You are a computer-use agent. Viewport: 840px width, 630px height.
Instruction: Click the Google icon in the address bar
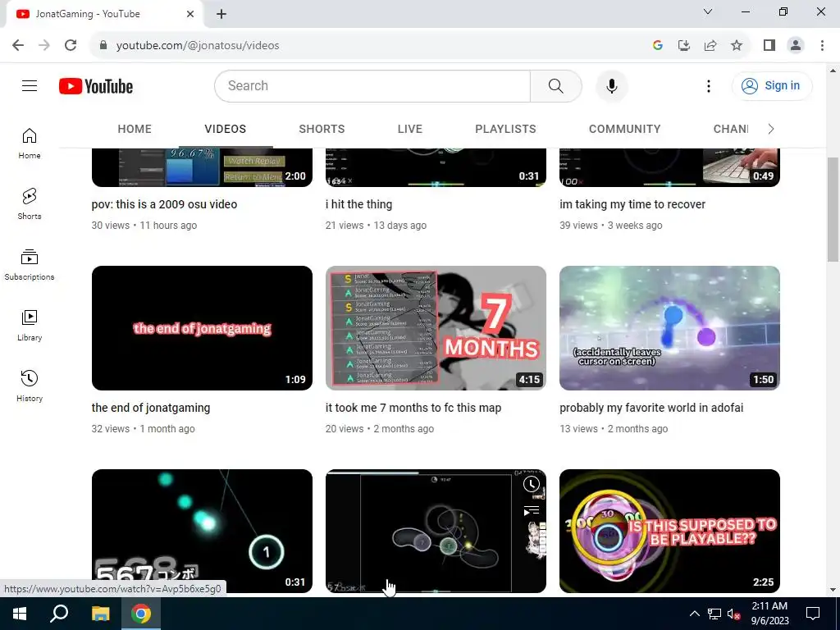click(658, 45)
